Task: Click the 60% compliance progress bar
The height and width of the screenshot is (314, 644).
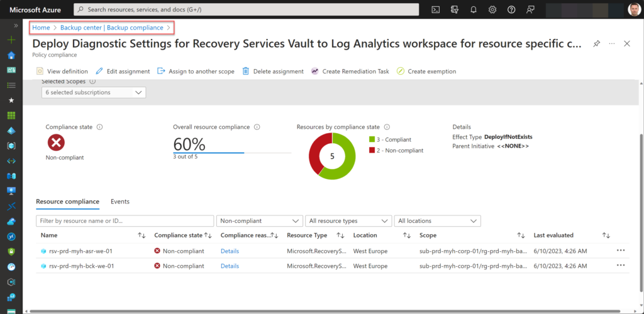Action: [x=233, y=153]
